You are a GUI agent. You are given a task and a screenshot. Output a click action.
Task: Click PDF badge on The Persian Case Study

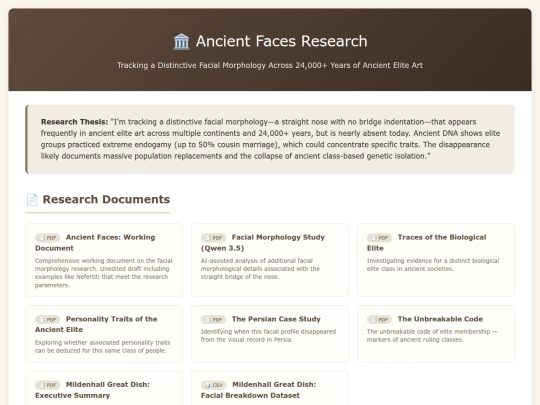pyautogui.click(x=214, y=319)
